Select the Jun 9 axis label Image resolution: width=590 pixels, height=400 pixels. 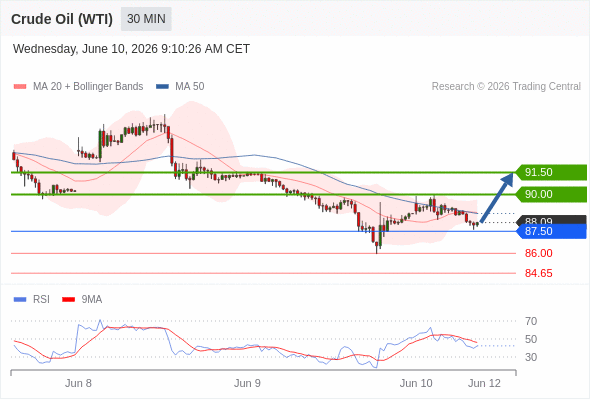(x=247, y=383)
